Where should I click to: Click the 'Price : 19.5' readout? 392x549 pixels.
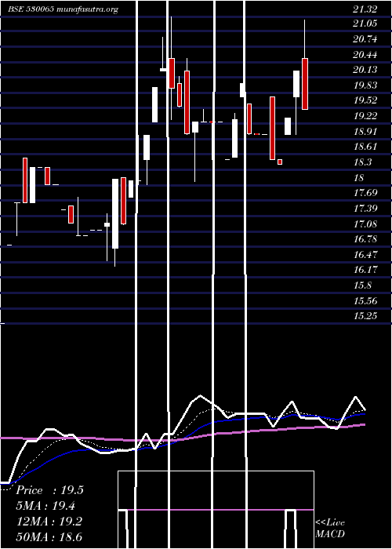pos(49,490)
